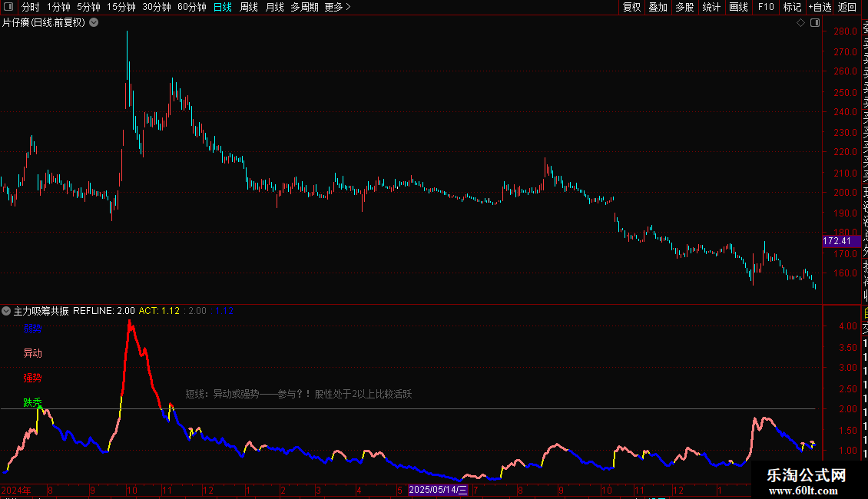The image size is (868, 499).
Task: Click the pink 异动 legend label
Action: pos(33,353)
